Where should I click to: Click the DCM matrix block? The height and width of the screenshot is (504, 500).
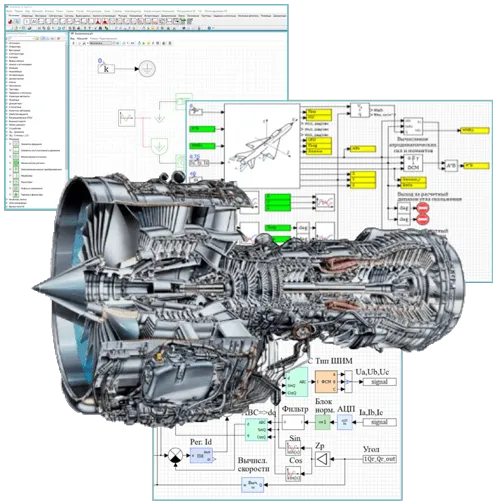click(x=413, y=163)
